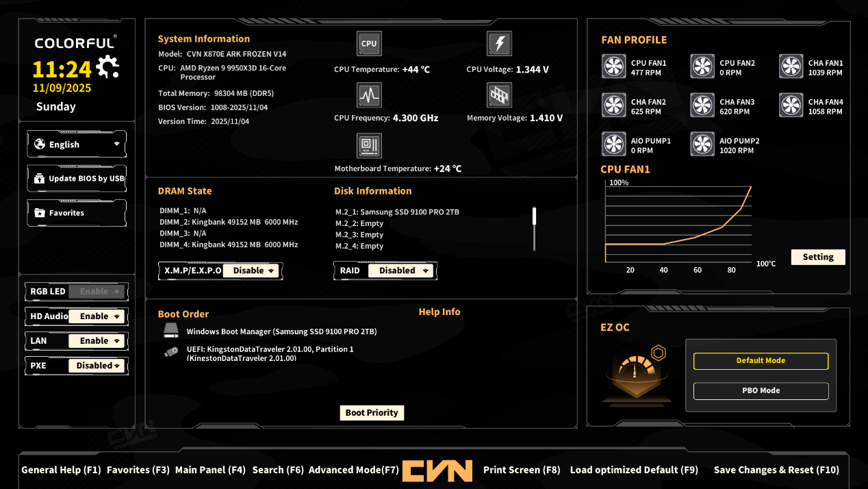Open the English language dropdown
The width and height of the screenshot is (868, 489).
77,145
